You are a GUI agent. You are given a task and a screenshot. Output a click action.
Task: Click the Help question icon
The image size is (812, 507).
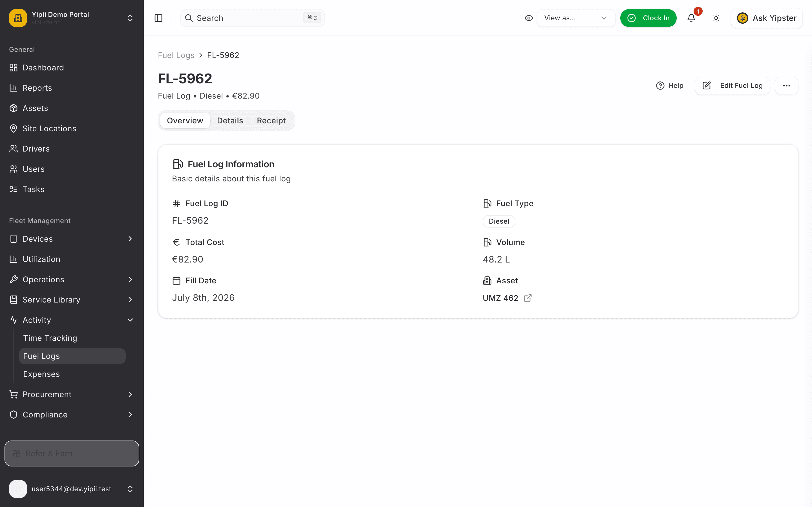click(660, 86)
